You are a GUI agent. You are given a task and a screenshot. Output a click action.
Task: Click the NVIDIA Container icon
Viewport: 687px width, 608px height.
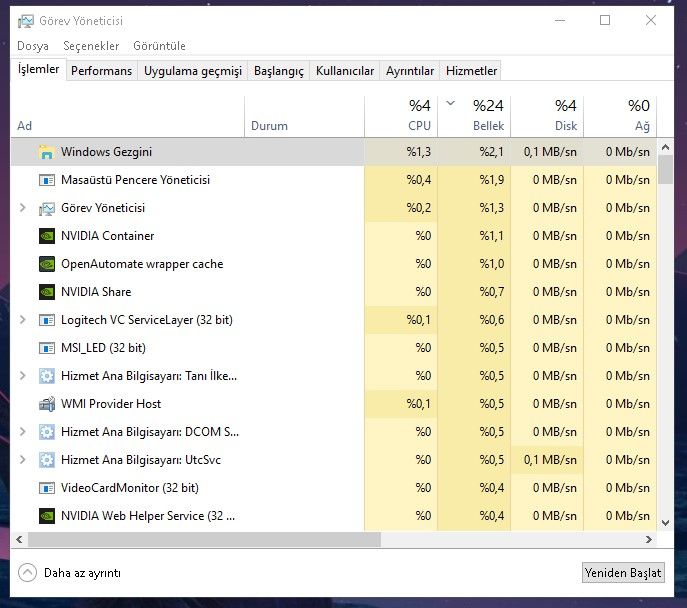click(46, 236)
